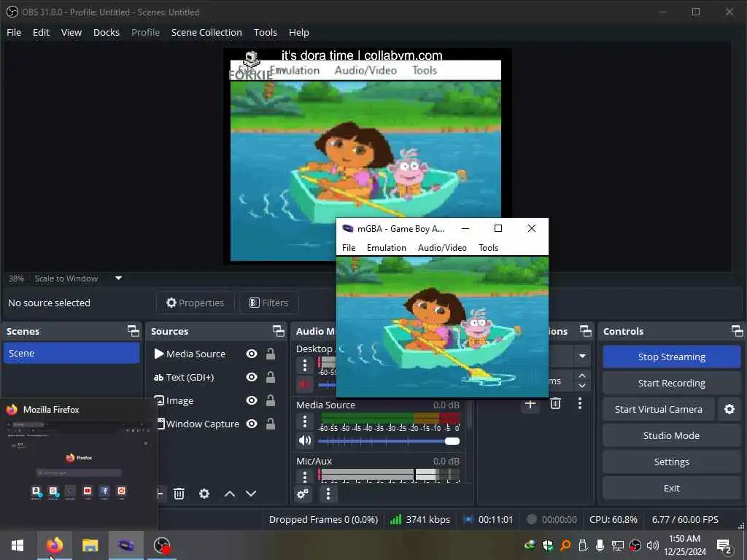Click the Exit button in Controls
747x560 pixels.
tap(671, 488)
